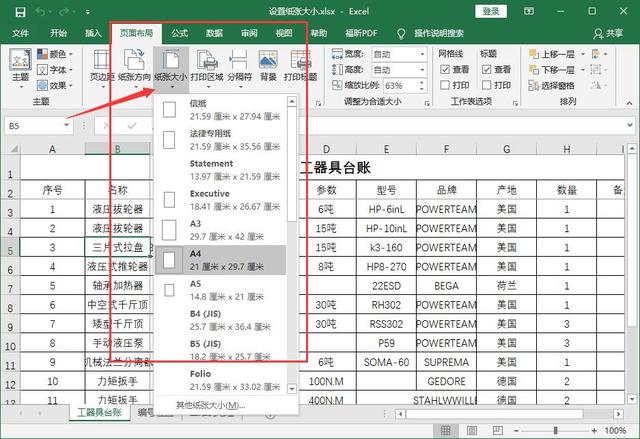Image resolution: width=640 pixels, height=439 pixels.
Task: Open the File (文件) tab
Action: pyautogui.click(x=20, y=33)
